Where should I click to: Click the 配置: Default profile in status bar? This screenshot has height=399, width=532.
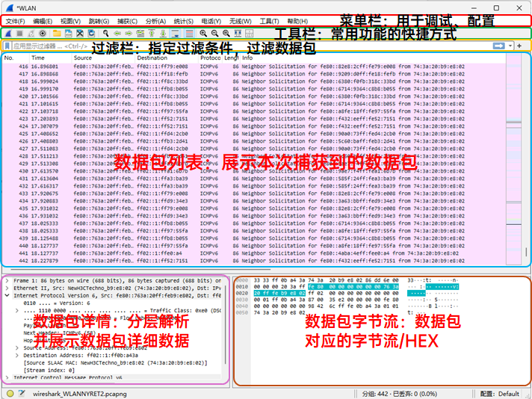(x=500, y=394)
